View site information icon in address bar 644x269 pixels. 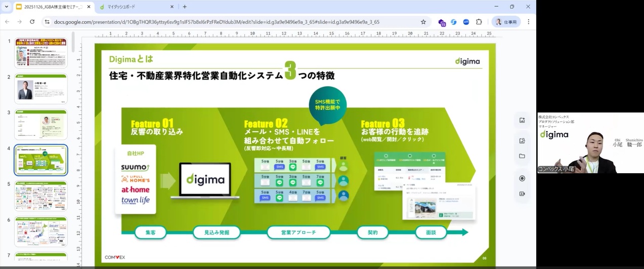(x=47, y=22)
